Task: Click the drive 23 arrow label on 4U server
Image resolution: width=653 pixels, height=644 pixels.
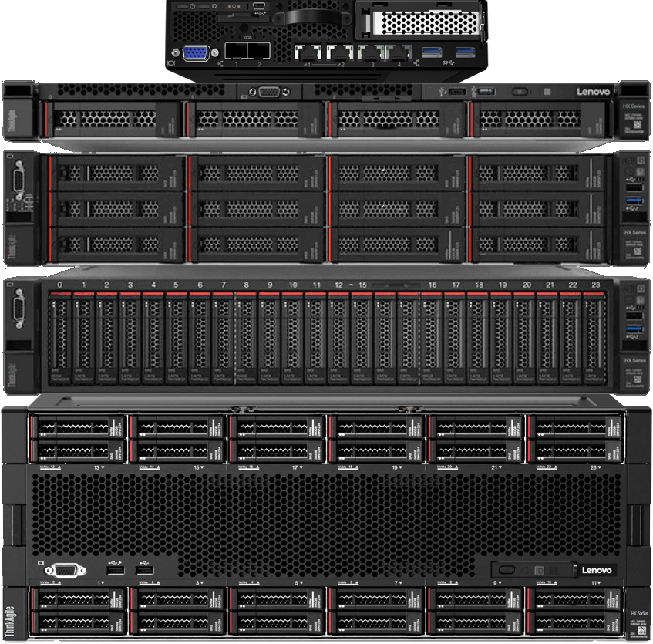Action: click(594, 467)
